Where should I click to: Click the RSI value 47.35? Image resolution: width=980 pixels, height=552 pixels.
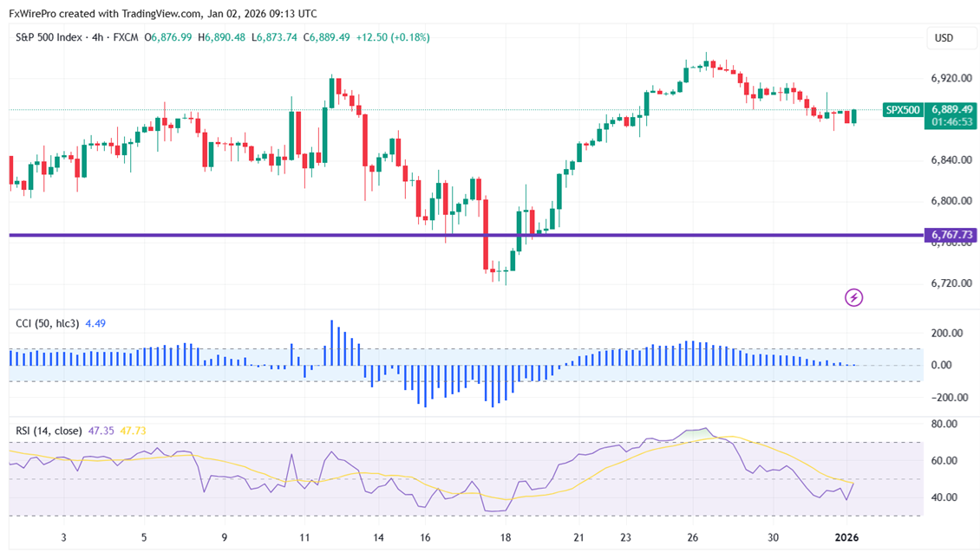(x=101, y=431)
